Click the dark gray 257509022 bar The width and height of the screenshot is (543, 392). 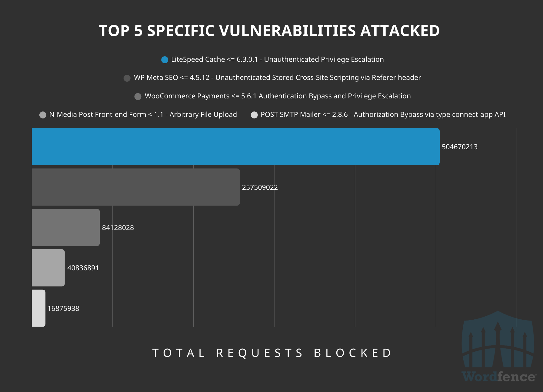click(136, 187)
